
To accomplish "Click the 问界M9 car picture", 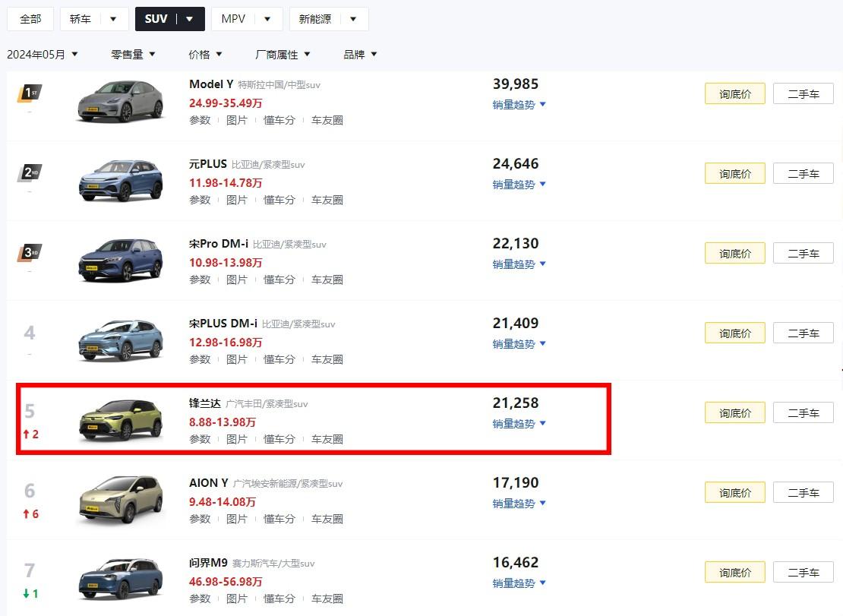I will [121, 580].
